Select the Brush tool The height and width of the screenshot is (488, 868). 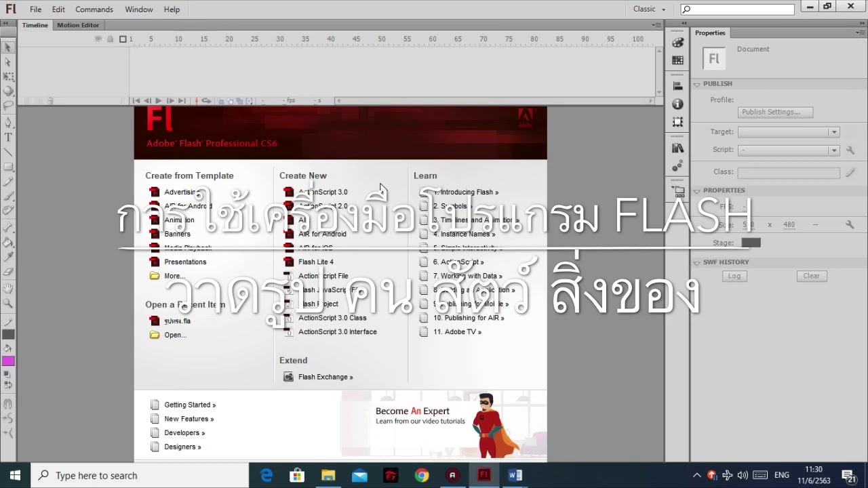coord(8,197)
